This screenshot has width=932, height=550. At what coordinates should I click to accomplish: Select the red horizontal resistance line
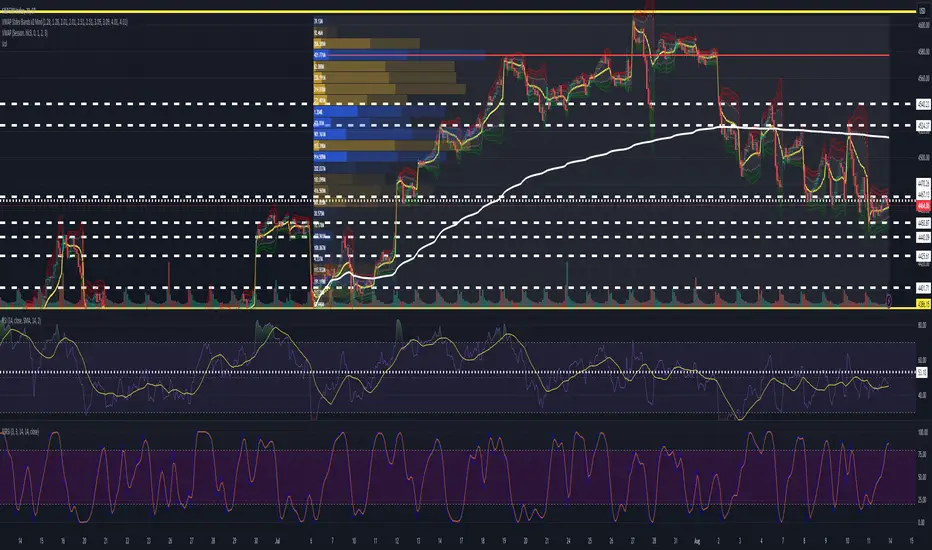tap(601, 55)
